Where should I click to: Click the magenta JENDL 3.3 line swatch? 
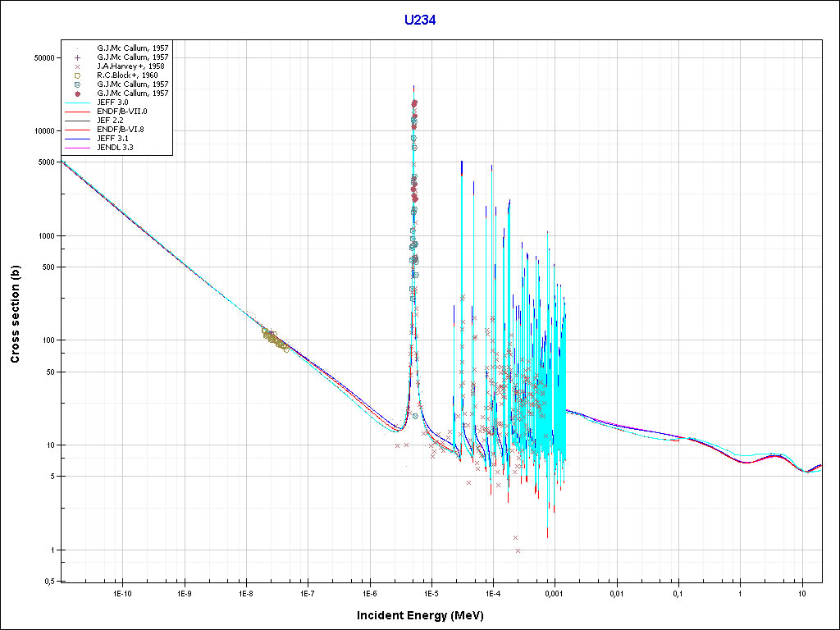tap(77, 148)
